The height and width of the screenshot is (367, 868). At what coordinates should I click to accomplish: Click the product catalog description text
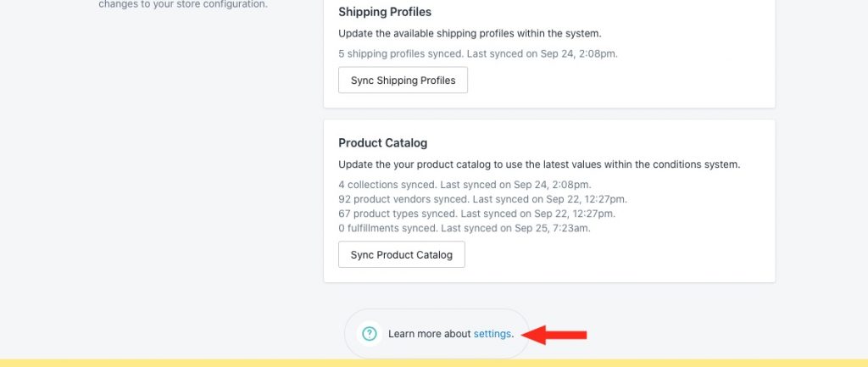click(x=539, y=164)
